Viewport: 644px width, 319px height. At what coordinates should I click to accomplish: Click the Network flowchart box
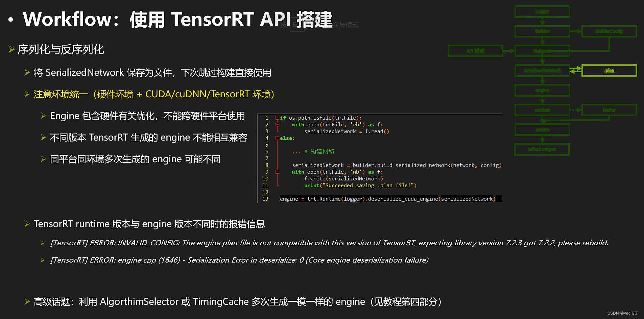point(542,51)
